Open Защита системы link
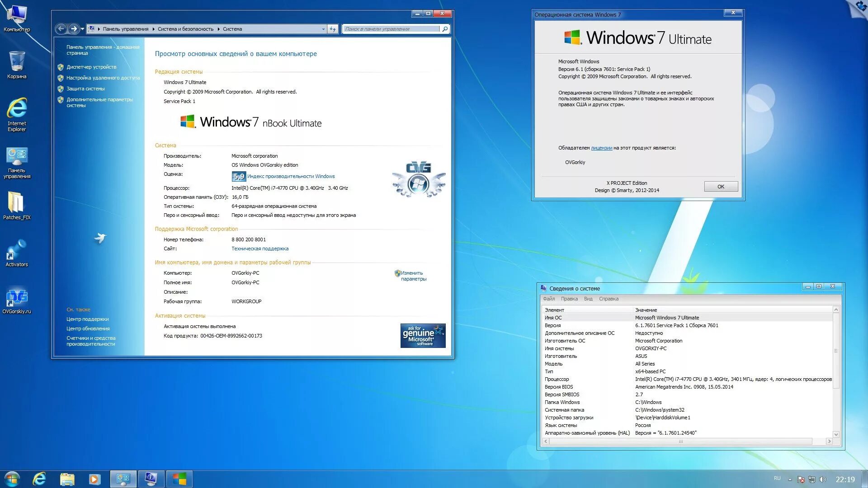868x488 pixels. pyautogui.click(x=85, y=89)
